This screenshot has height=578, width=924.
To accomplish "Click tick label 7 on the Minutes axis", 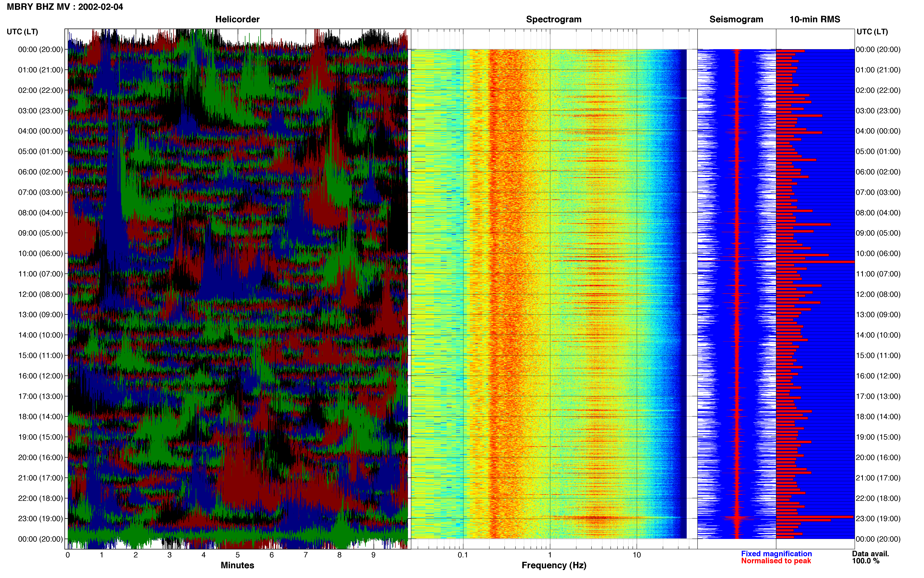I will tap(306, 555).
